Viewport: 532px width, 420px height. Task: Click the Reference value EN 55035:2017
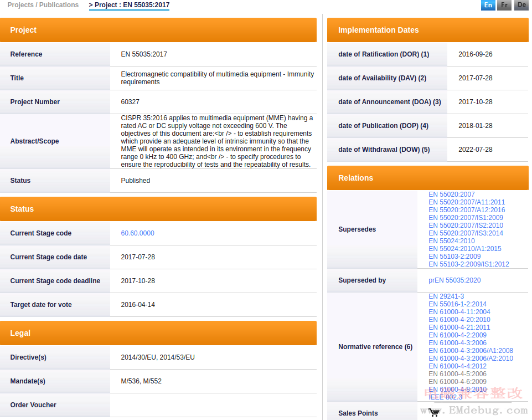pos(144,54)
